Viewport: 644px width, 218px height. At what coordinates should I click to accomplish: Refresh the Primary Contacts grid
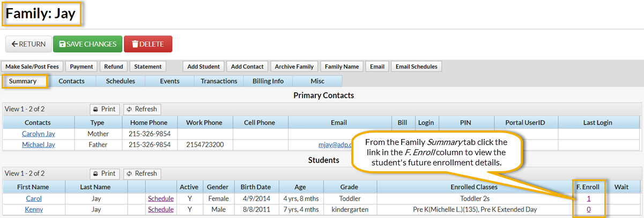click(142, 109)
